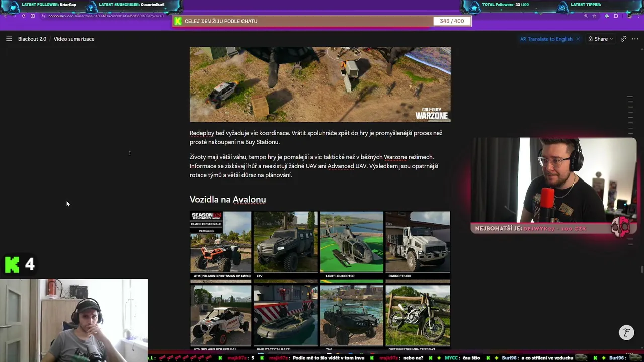The image size is (644, 362).
Task: Open the Notion AI round button
Action: point(626,333)
